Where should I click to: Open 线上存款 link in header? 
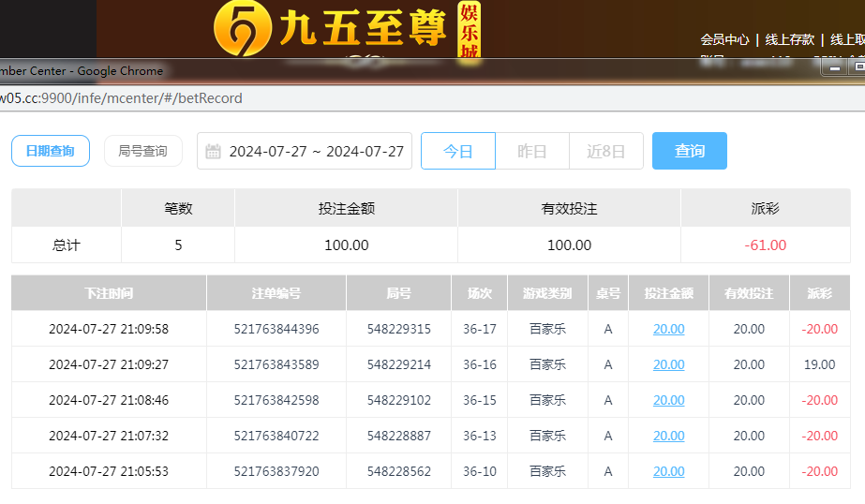(x=789, y=39)
